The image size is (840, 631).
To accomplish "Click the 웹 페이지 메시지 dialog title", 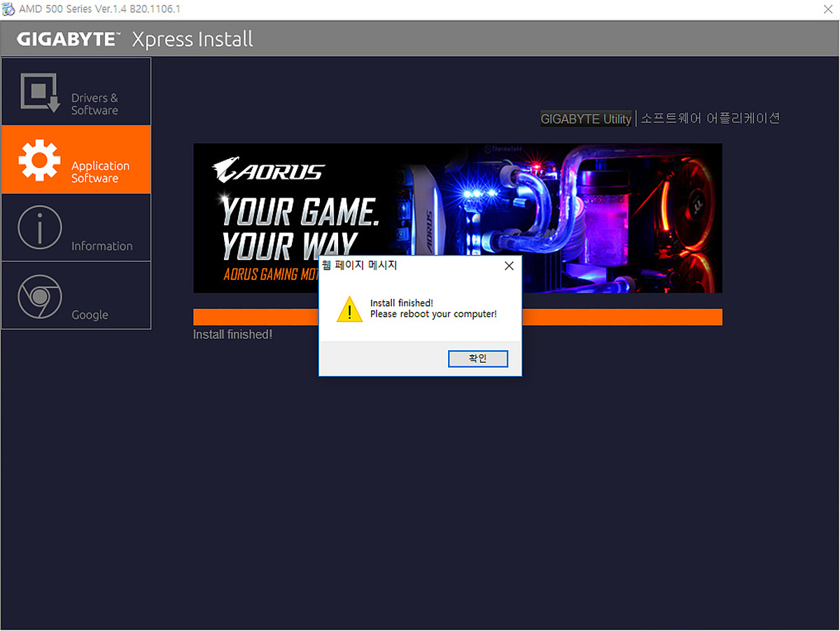I will click(359, 265).
